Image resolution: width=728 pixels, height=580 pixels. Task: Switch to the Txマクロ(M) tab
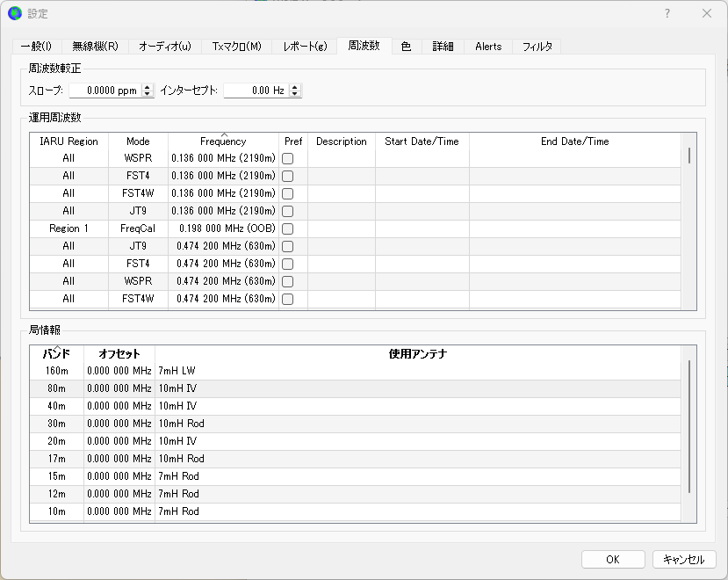(x=237, y=47)
